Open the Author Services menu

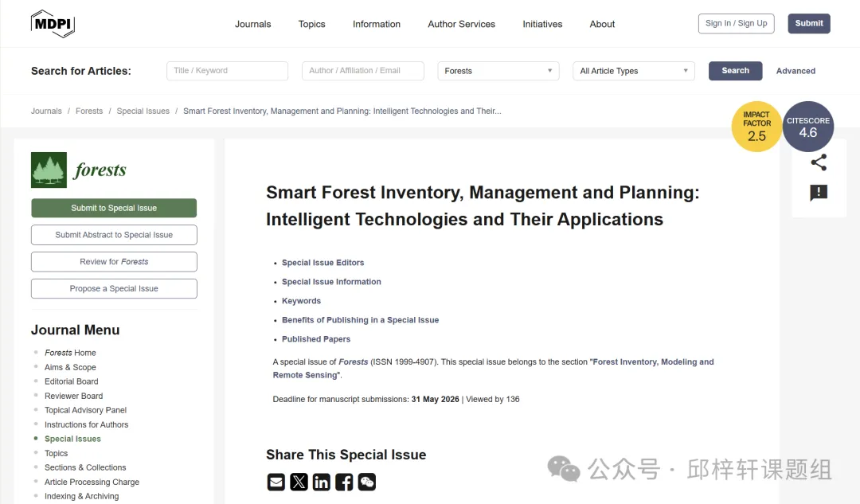point(461,24)
